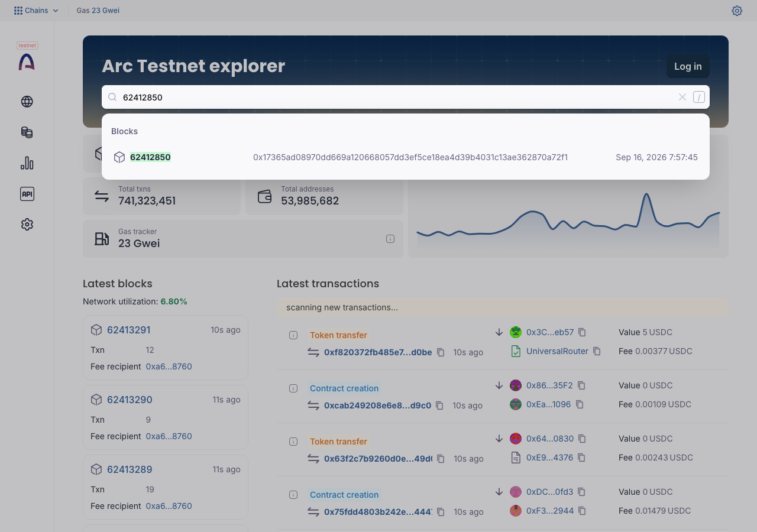Copy transaction hash 0xcab249208e6e8
The height and width of the screenshot is (532, 757).
click(439, 406)
